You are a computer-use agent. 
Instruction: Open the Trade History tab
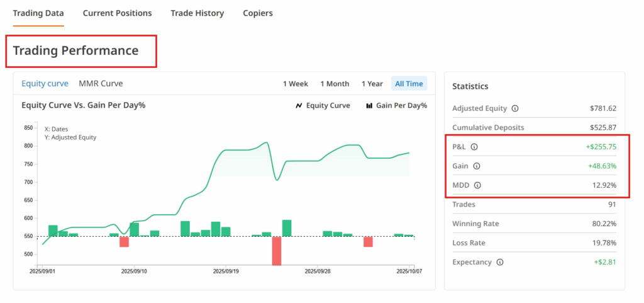click(197, 13)
